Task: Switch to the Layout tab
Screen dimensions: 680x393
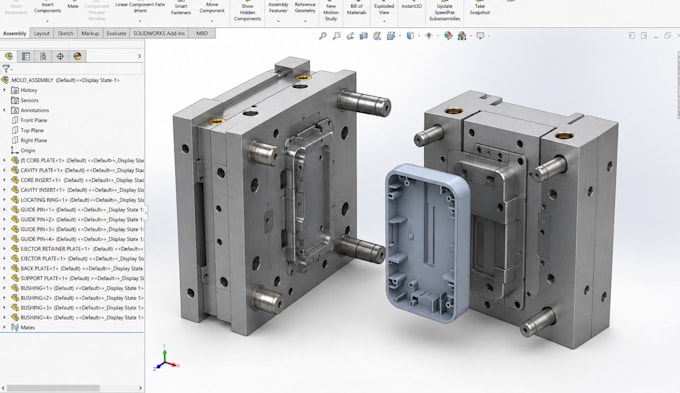Action: (42, 33)
